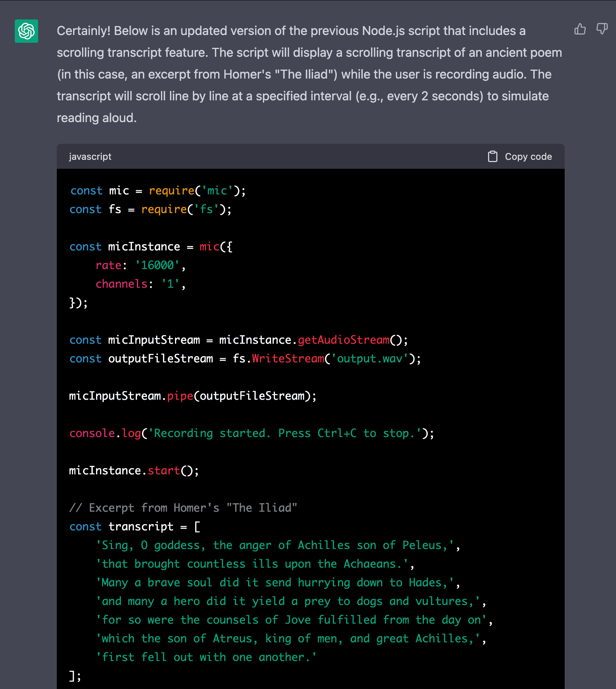Click the 'first fell out' transcript line

(206, 657)
